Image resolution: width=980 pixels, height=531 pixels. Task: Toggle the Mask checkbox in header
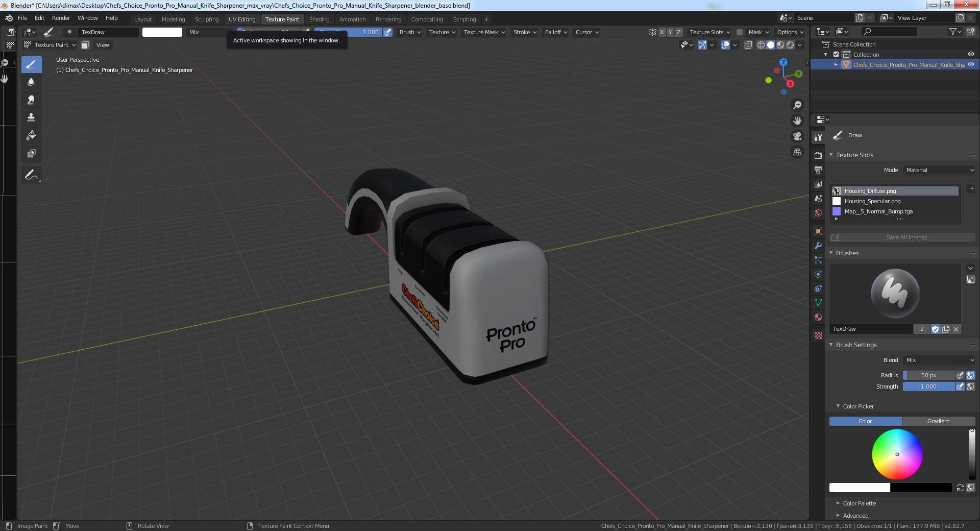point(739,32)
